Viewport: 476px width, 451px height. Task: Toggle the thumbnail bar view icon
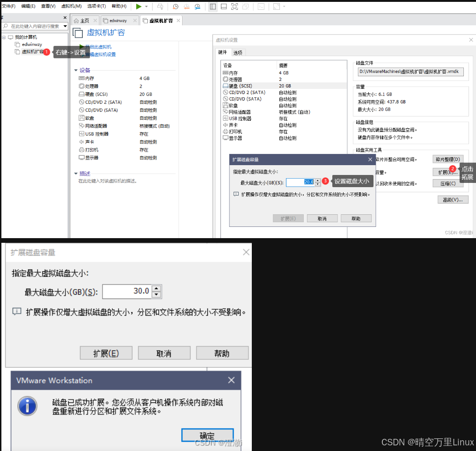[x=224, y=7]
